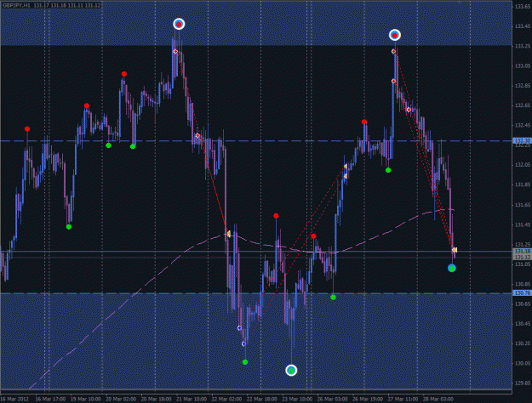The height and width of the screenshot is (403, 532).
Task: Click the highlighted 130.76 price label
Action: point(522,292)
